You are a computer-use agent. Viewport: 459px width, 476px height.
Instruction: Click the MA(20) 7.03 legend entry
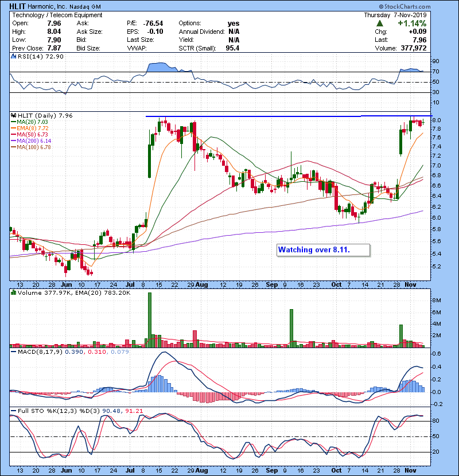pos(29,122)
